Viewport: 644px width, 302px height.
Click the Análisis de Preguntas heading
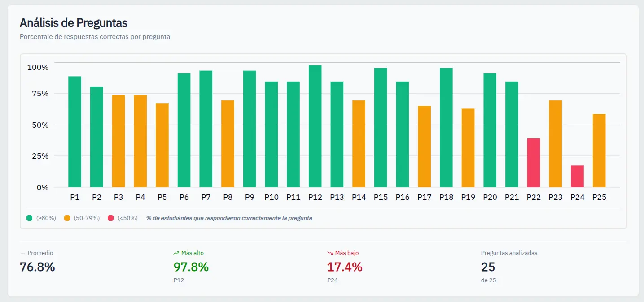74,23
